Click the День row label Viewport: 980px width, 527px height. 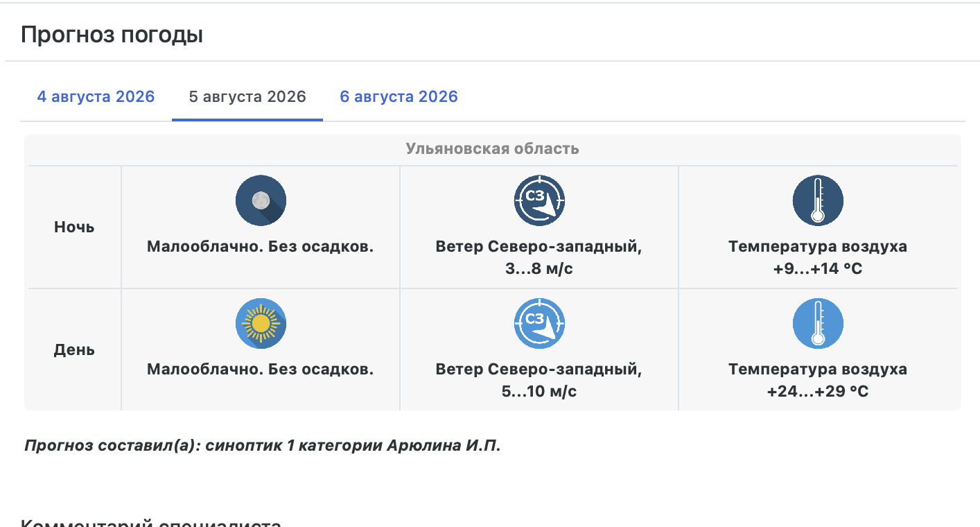pyautogui.click(x=74, y=350)
